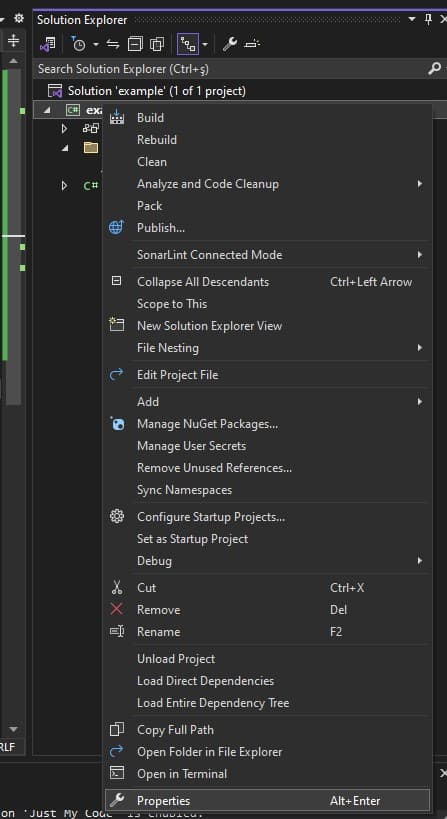
Task: Open the Add submenu arrow
Action: [x=420, y=402]
